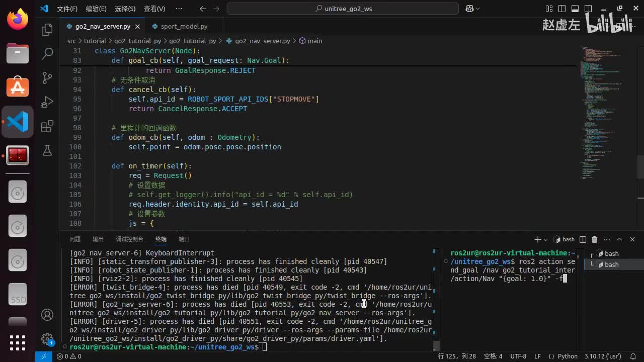Click the src breadcrumb
Screen dimensions: 644x362
click(72, 41)
